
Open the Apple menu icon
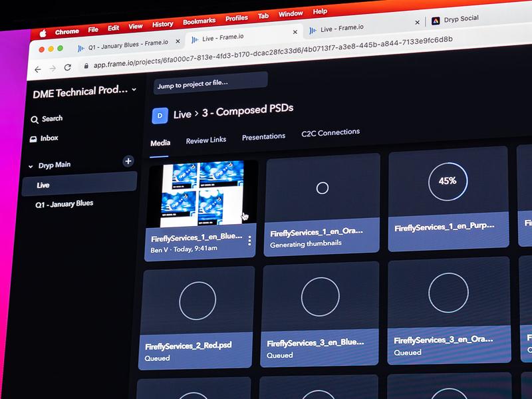[43, 33]
